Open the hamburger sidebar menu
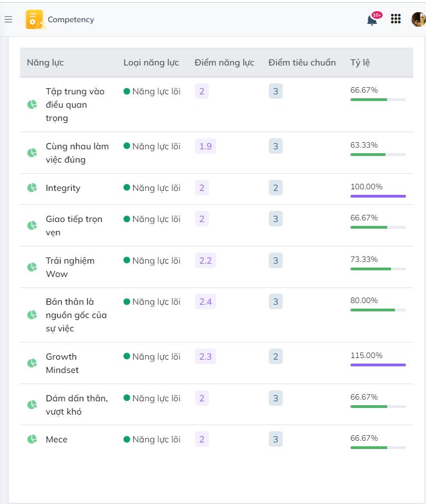426x504 pixels. pyautogui.click(x=8, y=19)
